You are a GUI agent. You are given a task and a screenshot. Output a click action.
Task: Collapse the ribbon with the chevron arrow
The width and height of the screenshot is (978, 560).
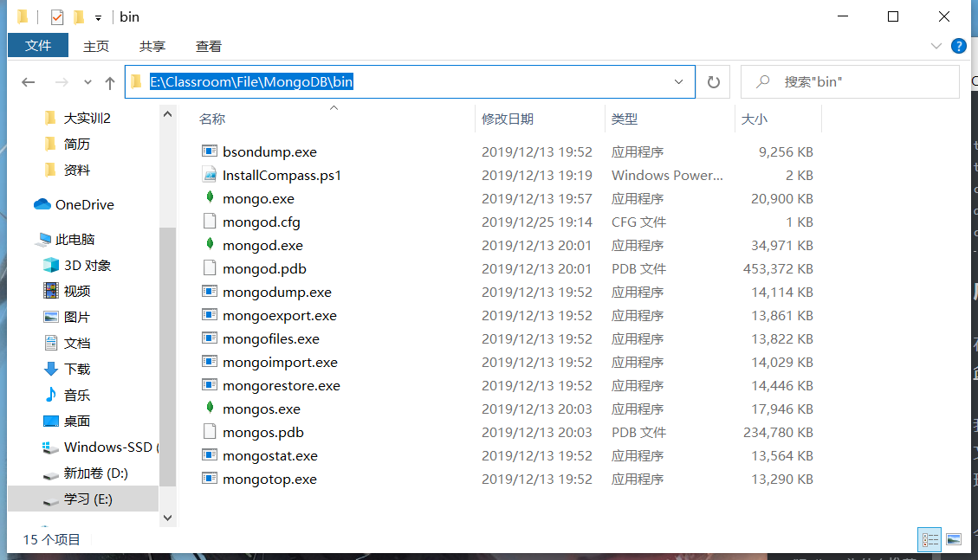click(x=936, y=46)
